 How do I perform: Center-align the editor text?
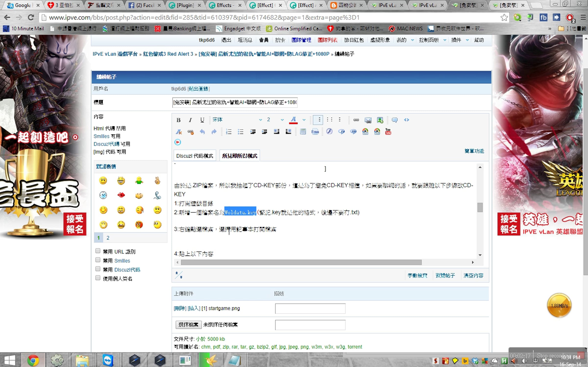tap(330, 120)
